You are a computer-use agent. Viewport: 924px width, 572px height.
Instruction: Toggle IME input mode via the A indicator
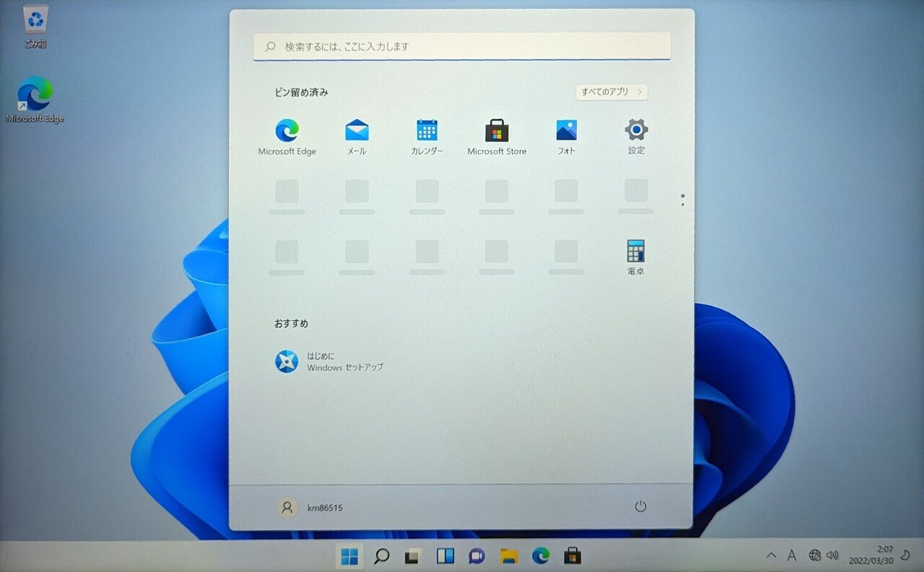pos(792,555)
